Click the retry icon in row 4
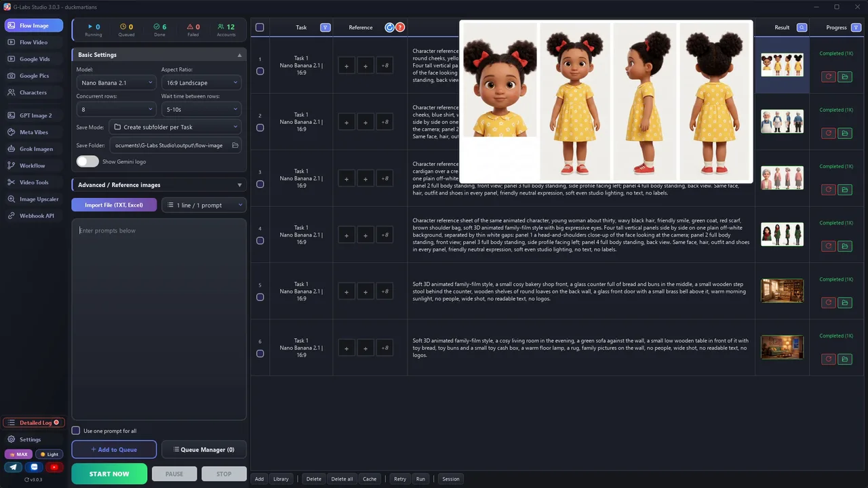This screenshot has width=868, height=488. pos(828,246)
